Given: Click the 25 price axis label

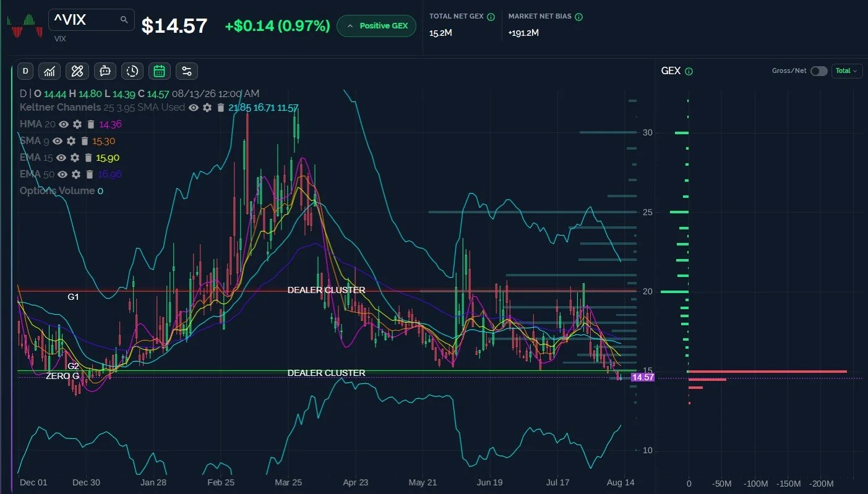Looking at the screenshot, I should pos(647,212).
